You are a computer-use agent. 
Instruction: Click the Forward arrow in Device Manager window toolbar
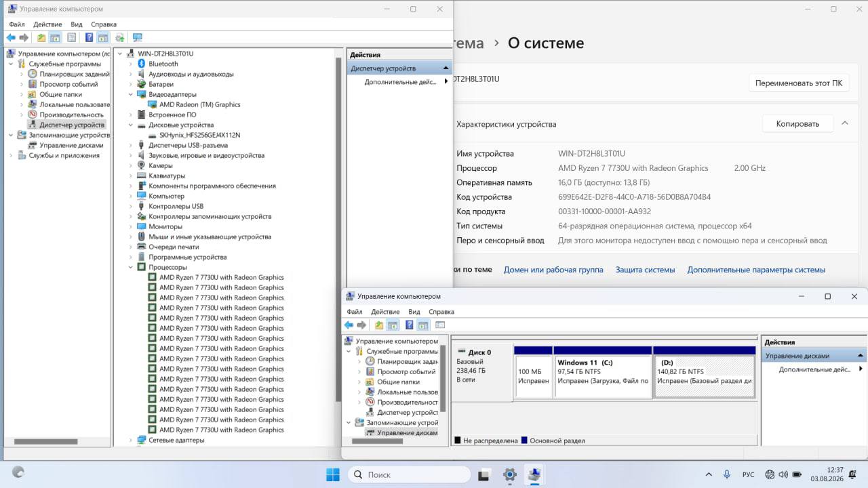24,38
